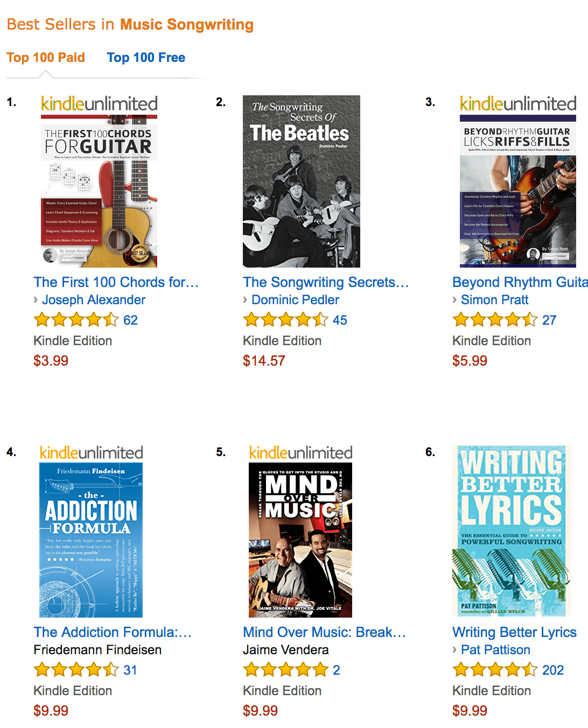Viewport: 588px width, 728px height.
Task: Open Mind Over Music cover image
Action: (x=300, y=540)
